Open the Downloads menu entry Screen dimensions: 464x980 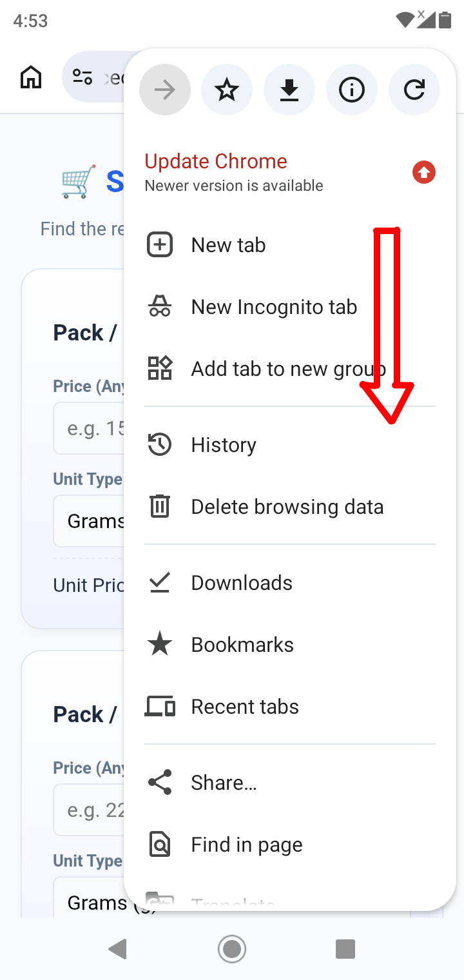pyautogui.click(x=290, y=583)
